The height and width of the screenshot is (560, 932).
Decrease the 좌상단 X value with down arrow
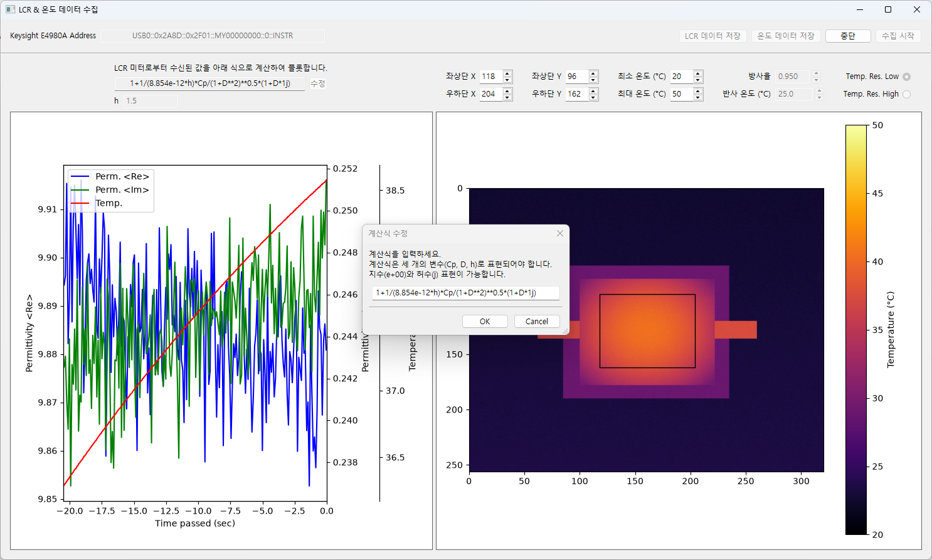click(507, 80)
